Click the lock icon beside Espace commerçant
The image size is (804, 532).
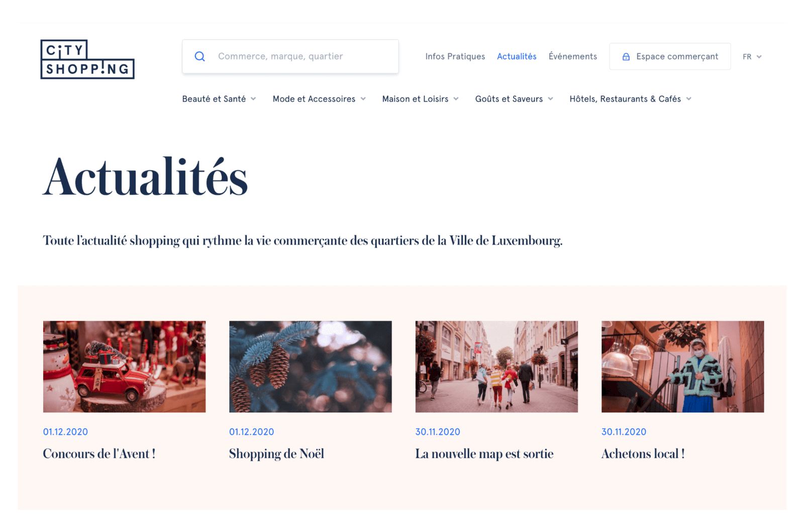(626, 57)
